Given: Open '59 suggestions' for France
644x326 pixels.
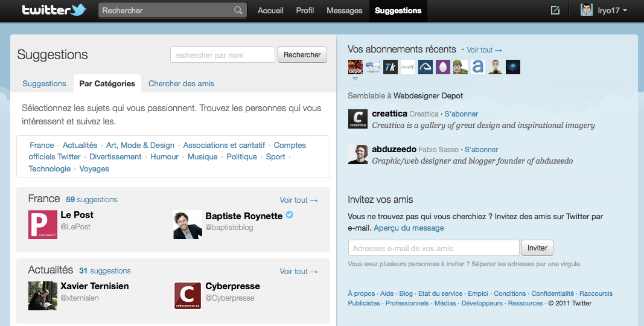Looking at the screenshot, I should click(92, 200).
